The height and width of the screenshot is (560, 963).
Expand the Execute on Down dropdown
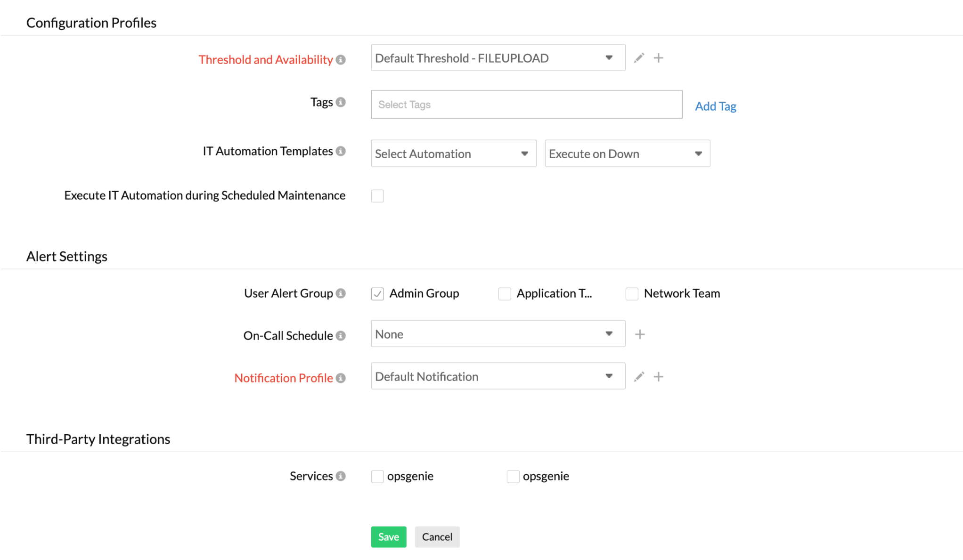[627, 154]
